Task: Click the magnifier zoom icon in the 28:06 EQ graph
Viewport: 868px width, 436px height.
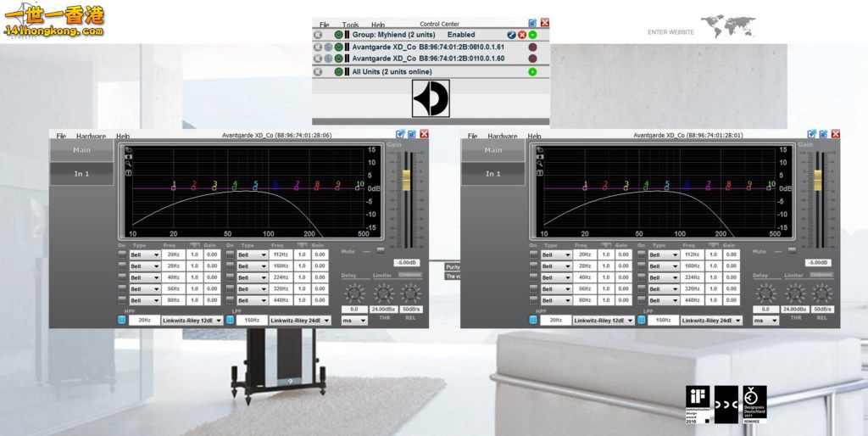Action: click(128, 165)
